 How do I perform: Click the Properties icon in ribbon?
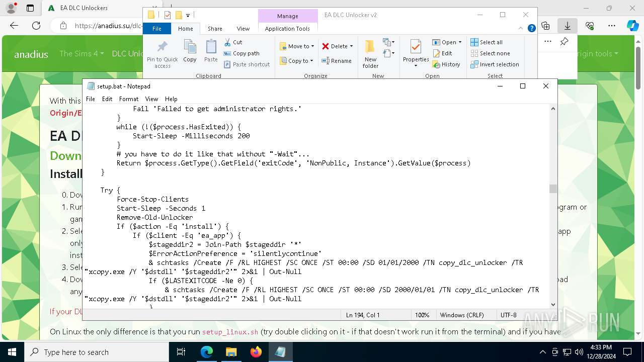click(416, 47)
